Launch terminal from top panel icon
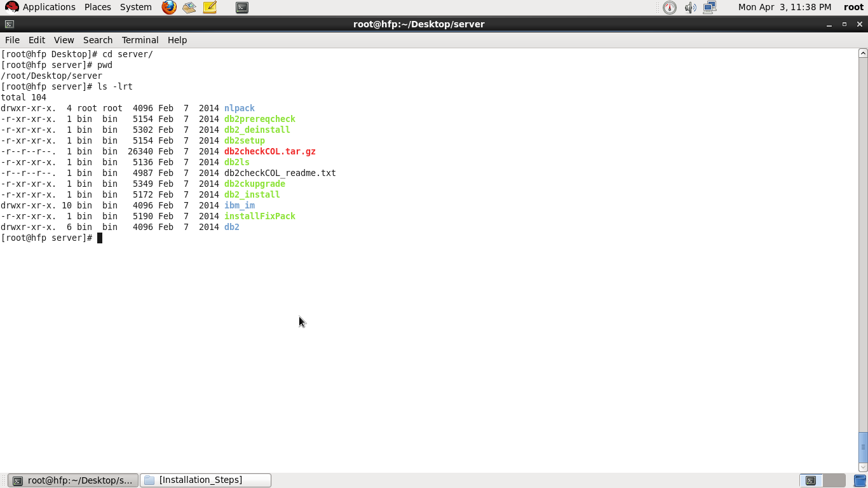The width and height of the screenshot is (868, 488). coord(241,8)
